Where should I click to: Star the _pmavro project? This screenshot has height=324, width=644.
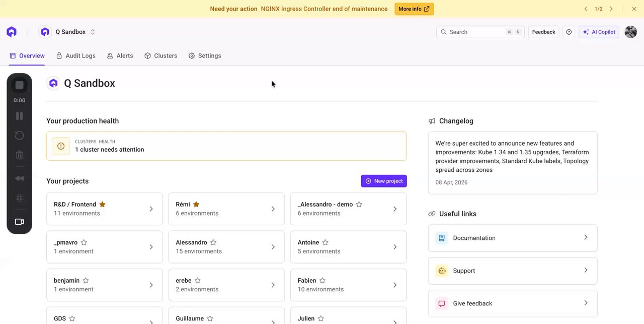84,242
